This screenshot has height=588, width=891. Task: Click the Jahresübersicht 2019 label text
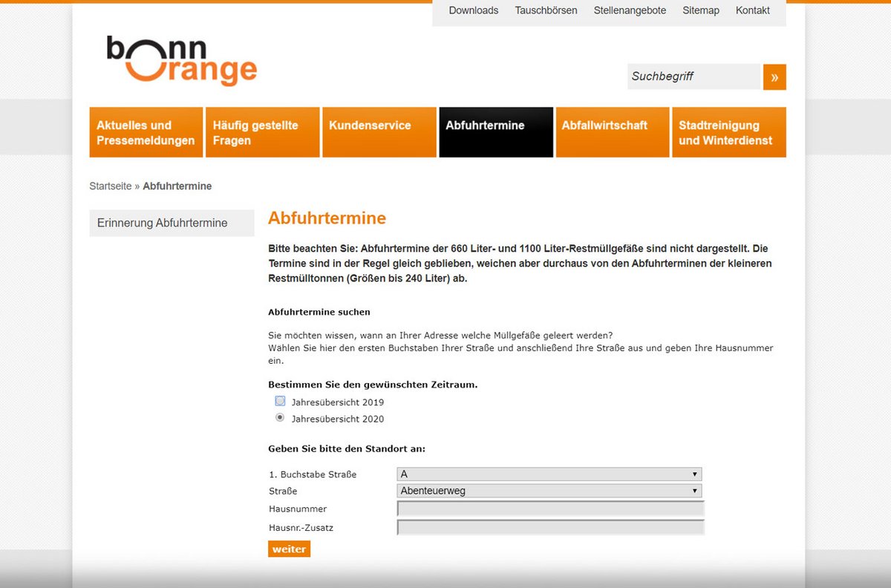click(338, 402)
